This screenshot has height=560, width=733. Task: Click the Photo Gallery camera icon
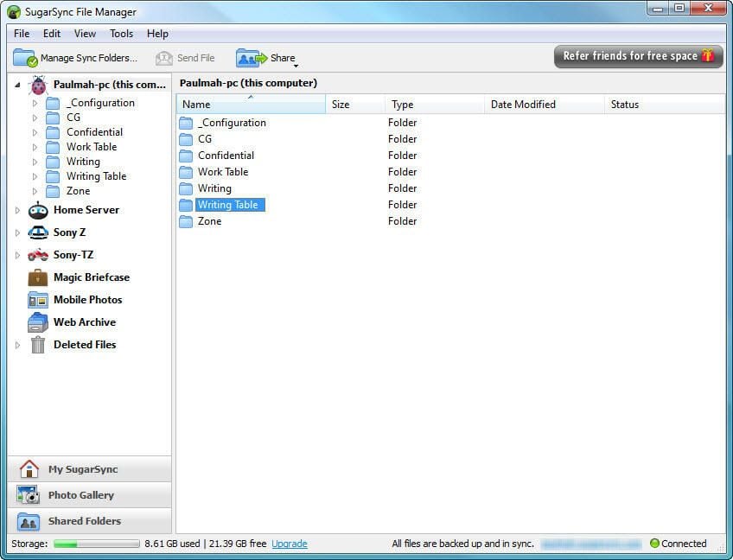tap(28, 495)
